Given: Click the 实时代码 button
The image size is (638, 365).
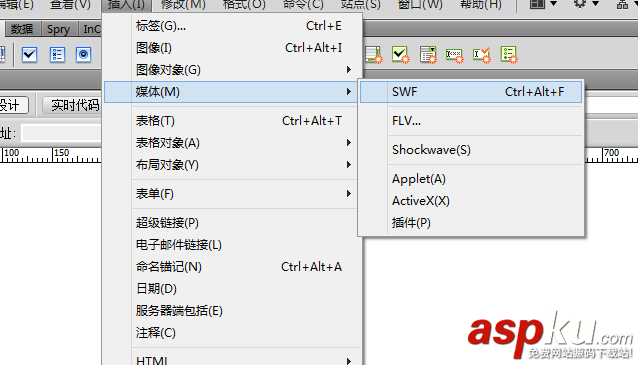Looking at the screenshot, I should (72, 105).
